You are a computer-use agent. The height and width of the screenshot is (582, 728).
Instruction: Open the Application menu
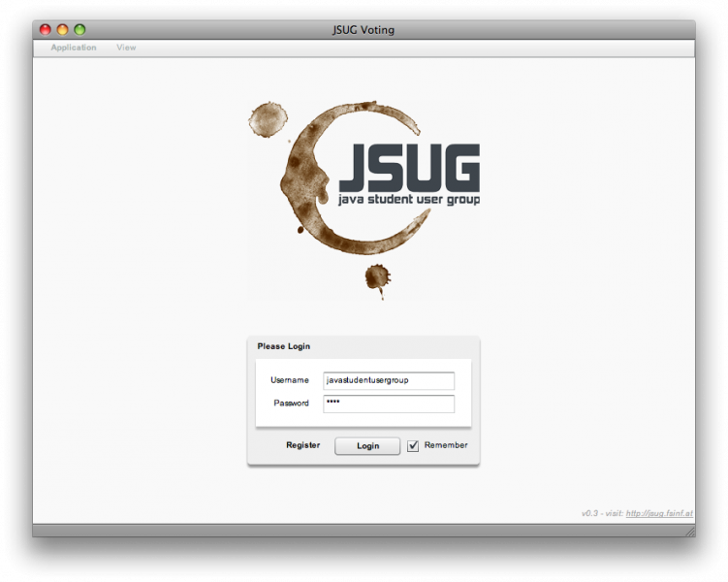(x=74, y=48)
